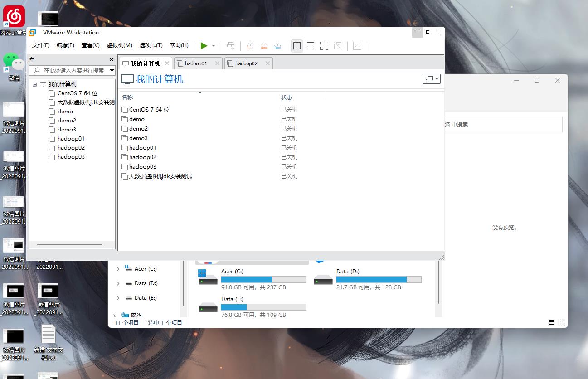The image size is (588, 379).
Task: Select demo3 in the library tree
Action: coord(67,129)
